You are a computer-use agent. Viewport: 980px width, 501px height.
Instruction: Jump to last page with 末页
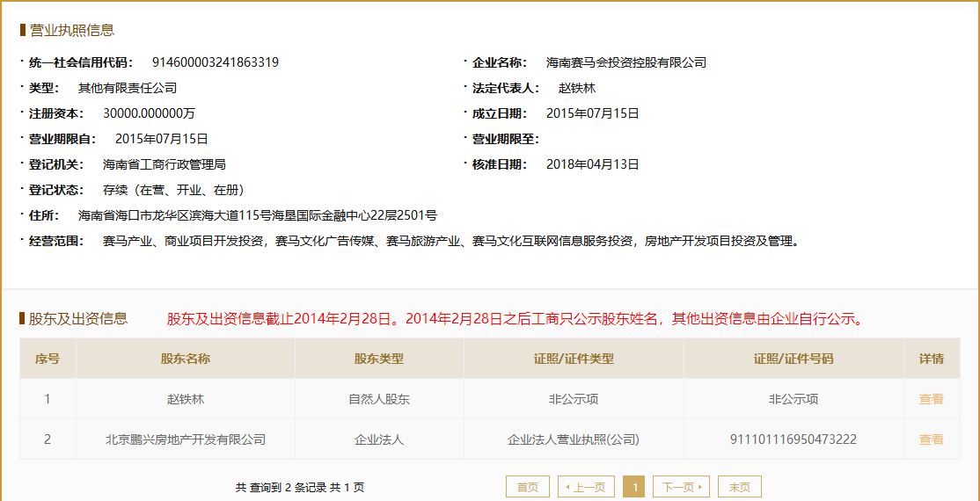pyautogui.click(x=739, y=487)
